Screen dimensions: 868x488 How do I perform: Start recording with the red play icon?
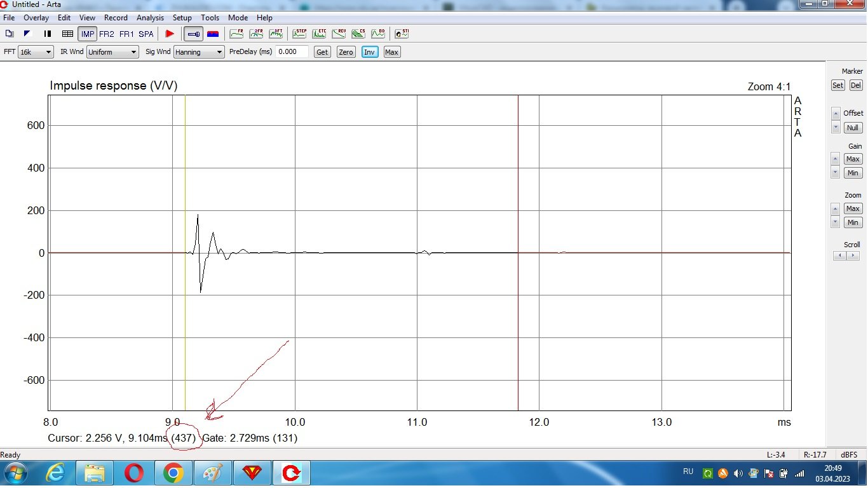click(170, 34)
